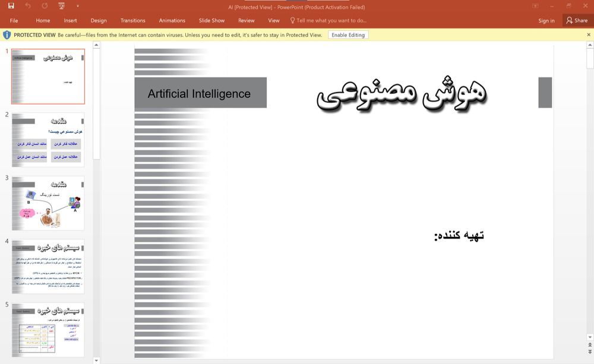Click the Redo icon in quick access
The width and height of the screenshot is (594, 364).
pos(45,6)
